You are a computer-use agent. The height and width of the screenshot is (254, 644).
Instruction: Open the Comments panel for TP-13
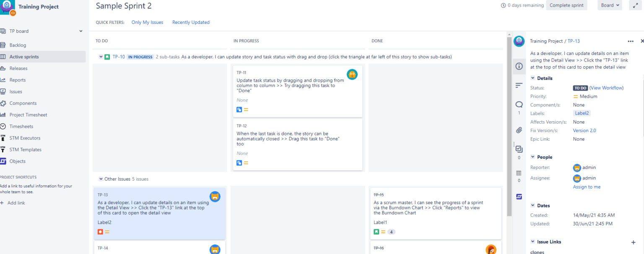pos(519,104)
